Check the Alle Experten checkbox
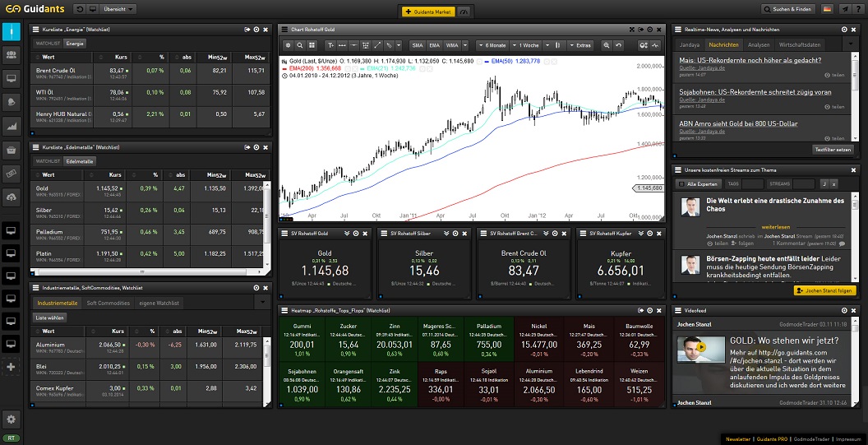 680,183
